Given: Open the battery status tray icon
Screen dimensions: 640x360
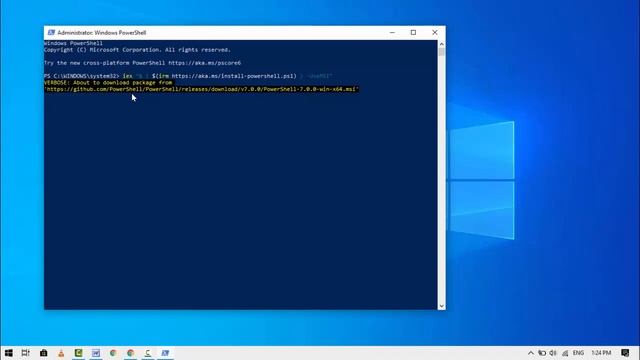Looking at the screenshot, I should coord(542,353).
